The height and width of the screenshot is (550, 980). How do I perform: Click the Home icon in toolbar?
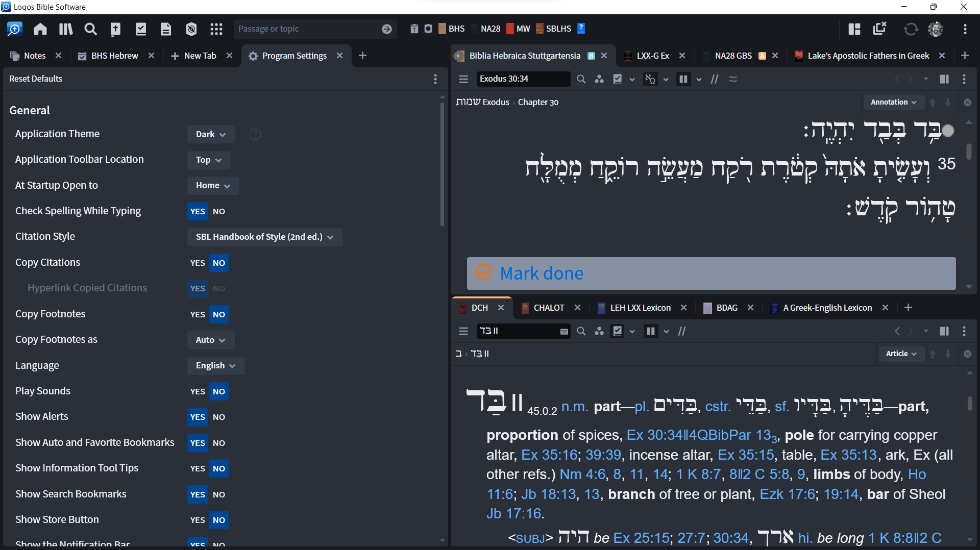(x=40, y=29)
